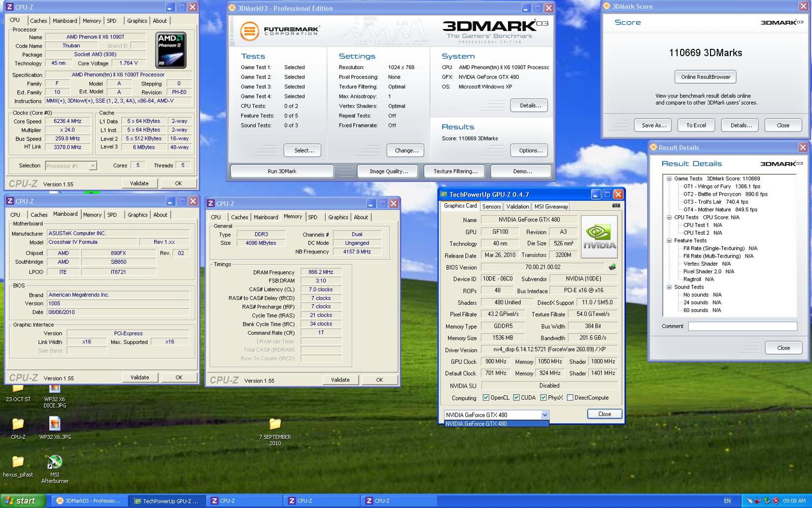812x508 pixels.
Task: Click the Result Details title bar icon
Action: 653,147
